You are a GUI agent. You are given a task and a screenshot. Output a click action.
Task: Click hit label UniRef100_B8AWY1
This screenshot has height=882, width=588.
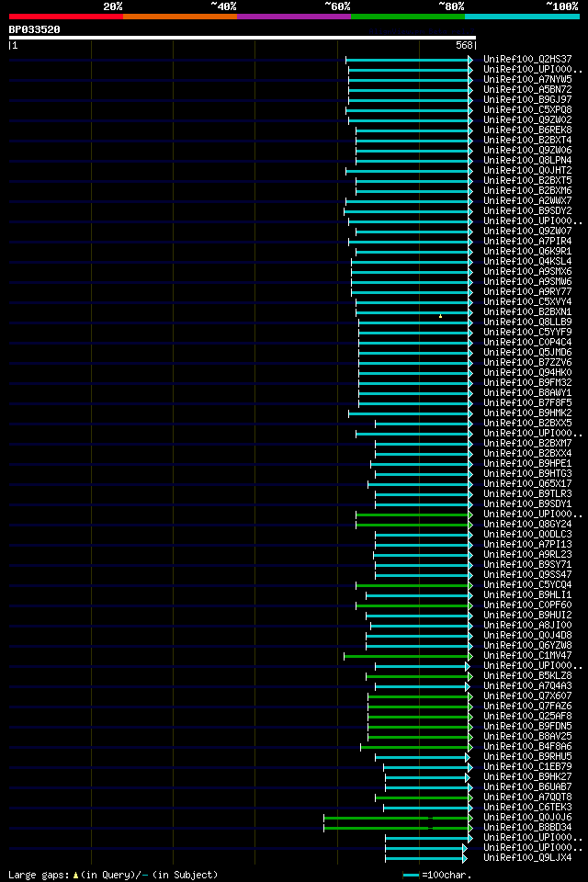(527, 393)
